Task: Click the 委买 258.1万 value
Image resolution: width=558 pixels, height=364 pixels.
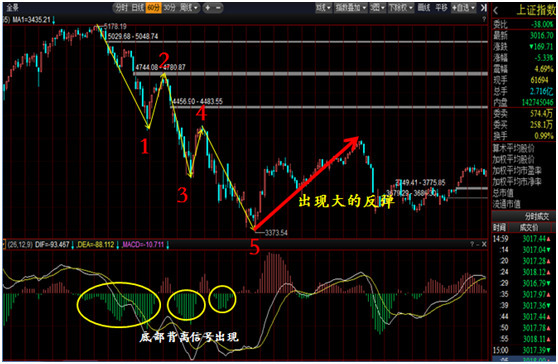Action: point(541,125)
